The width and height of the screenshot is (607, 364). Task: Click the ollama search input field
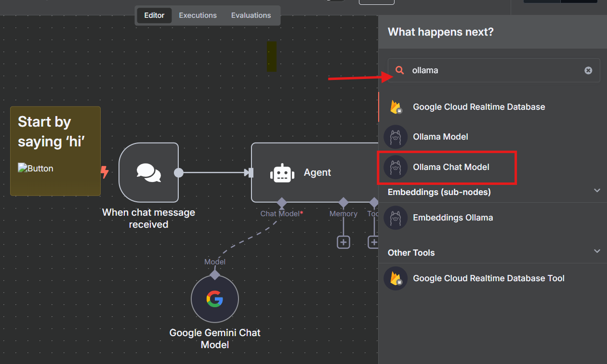pyautogui.click(x=494, y=70)
